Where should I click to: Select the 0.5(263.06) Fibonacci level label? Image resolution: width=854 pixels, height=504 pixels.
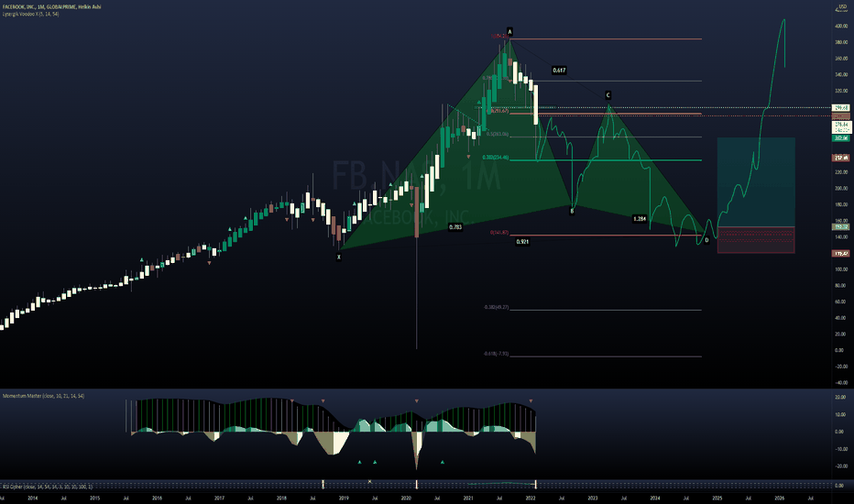click(498, 134)
